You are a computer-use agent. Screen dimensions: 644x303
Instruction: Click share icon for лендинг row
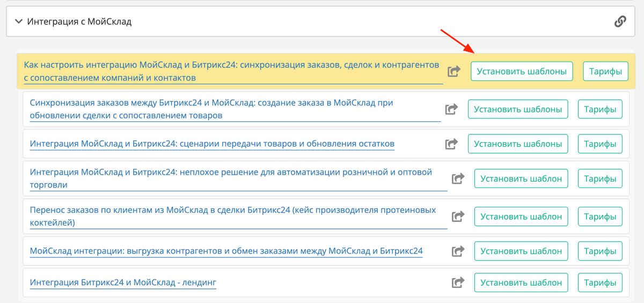[x=458, y=283]
